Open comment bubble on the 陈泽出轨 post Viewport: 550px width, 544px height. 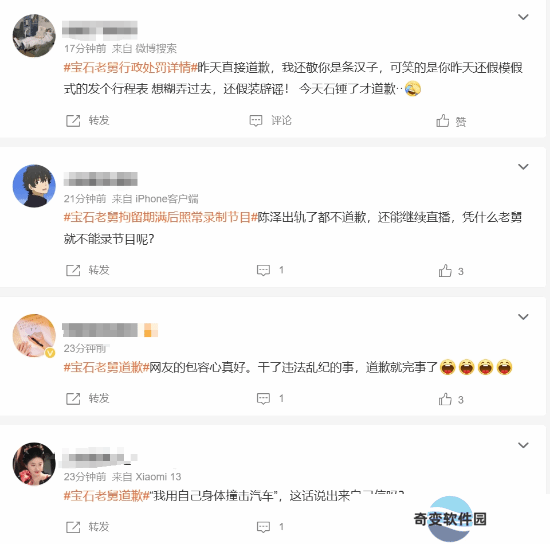[x=263, y=270]
